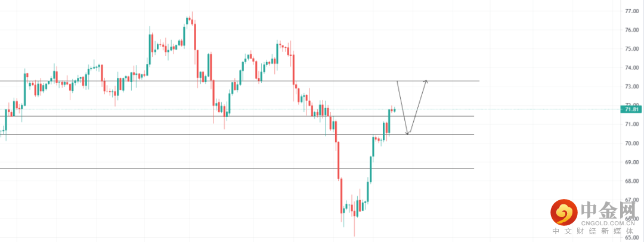The width and height of the screenshot is (644, 242).
Task: Click the green 71.81 current price tag
Action: pos(631,109)
